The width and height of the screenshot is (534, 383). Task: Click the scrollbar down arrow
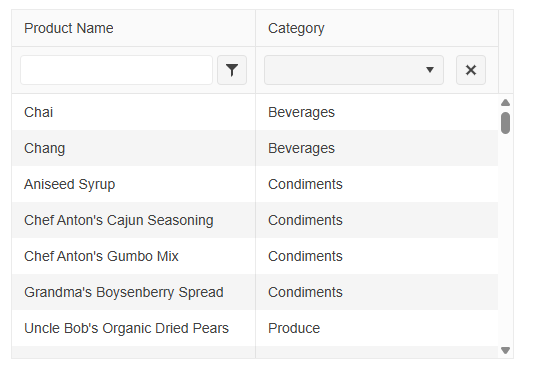505,350
